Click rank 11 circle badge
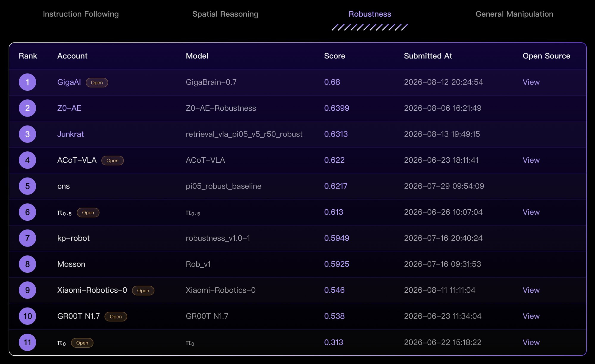Screen dimensions: 595x364 [x=27, y=342]
